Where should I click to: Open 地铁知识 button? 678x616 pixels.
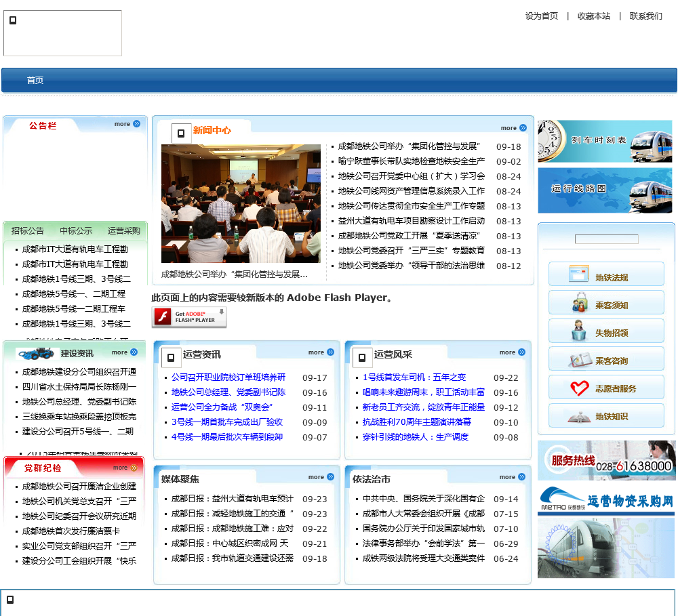click(606, 415)
